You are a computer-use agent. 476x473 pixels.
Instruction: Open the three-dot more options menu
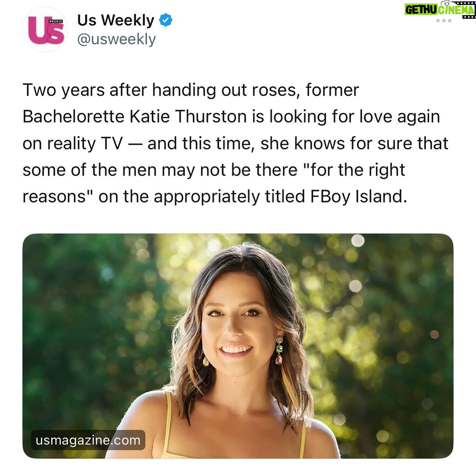point(444,21)
